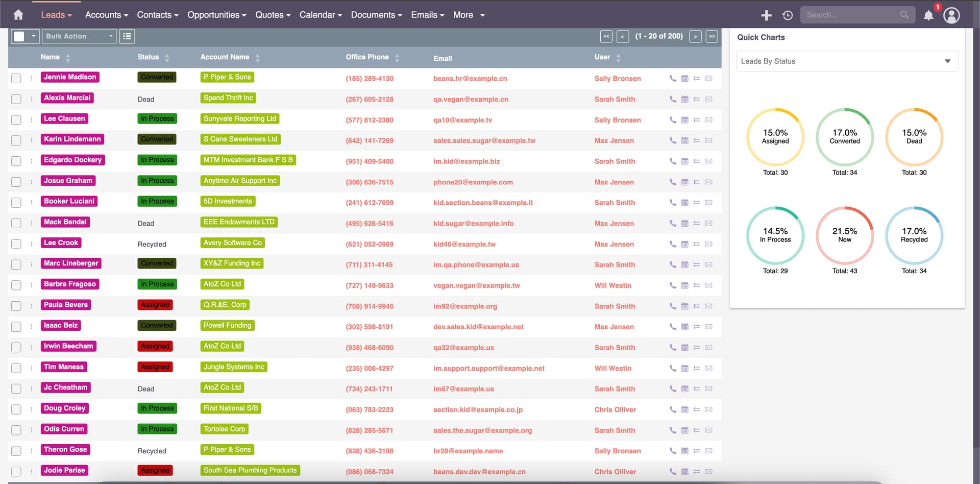Select the Karin Lindemann row checkbox
The image size is (980, 484).
tap(16, 140)
